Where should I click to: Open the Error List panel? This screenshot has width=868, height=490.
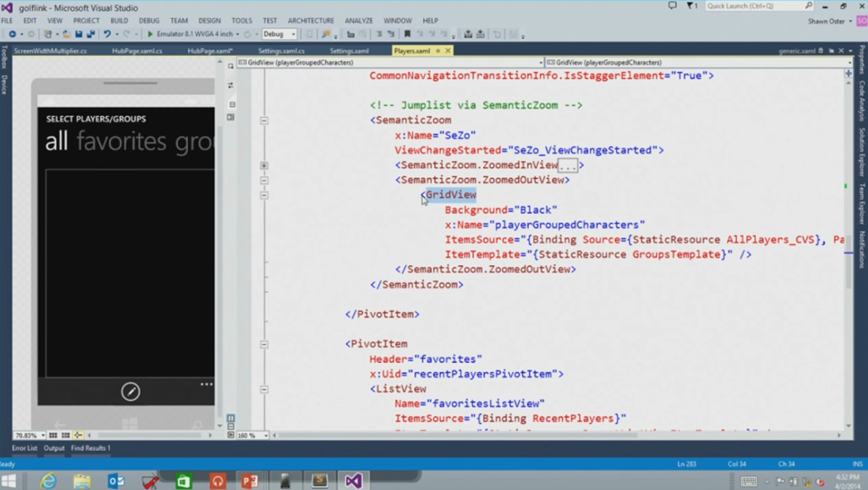coord(25,448)
